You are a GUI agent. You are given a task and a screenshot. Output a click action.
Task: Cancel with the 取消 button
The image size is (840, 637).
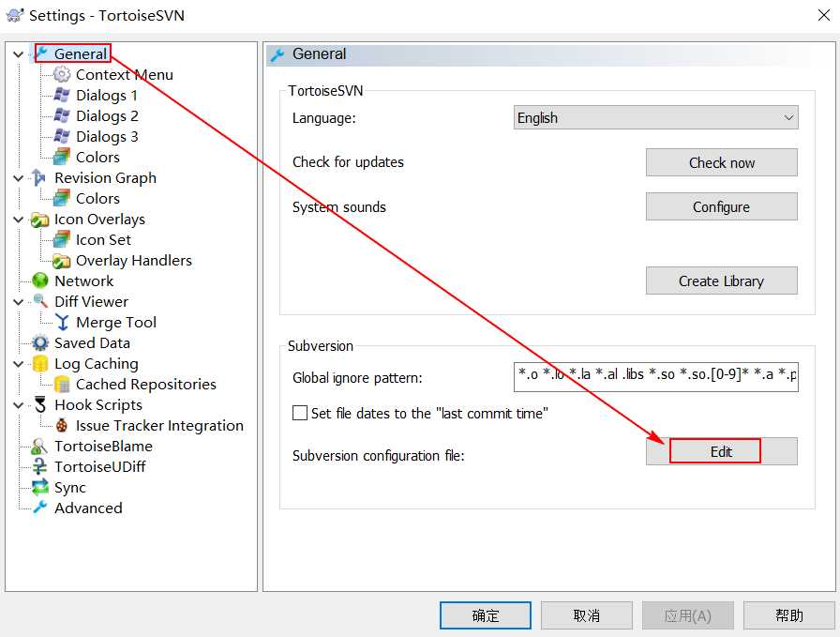(587, 615)
